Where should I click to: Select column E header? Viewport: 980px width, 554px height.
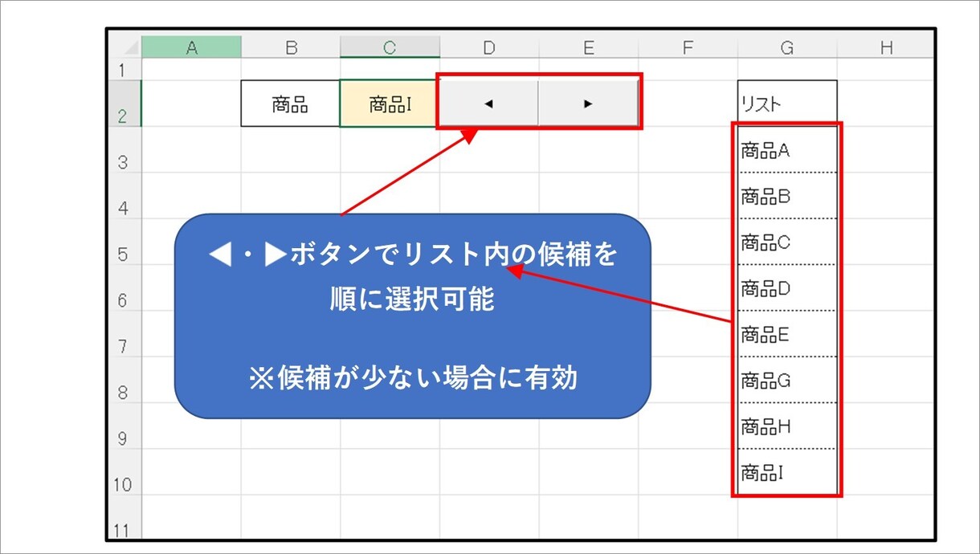click(588, 47)
